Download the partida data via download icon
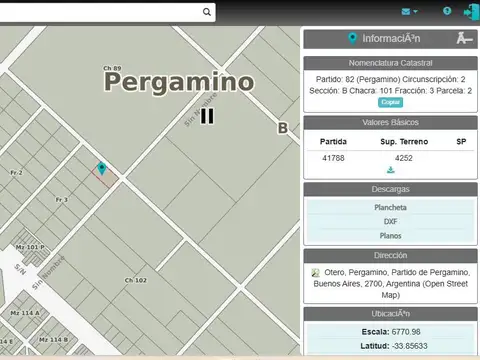Viewport: 480px width, 360px height. click(x=391, y=170)
